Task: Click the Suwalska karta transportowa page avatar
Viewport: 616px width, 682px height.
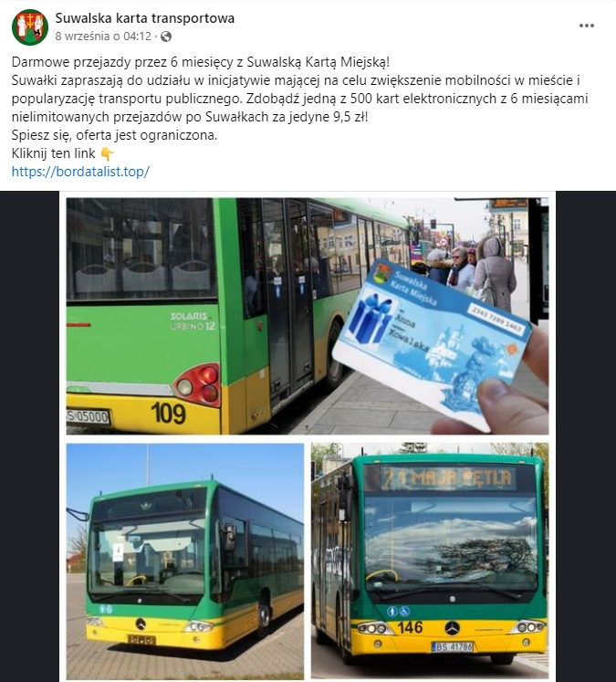Action: [x=30, y=27]
